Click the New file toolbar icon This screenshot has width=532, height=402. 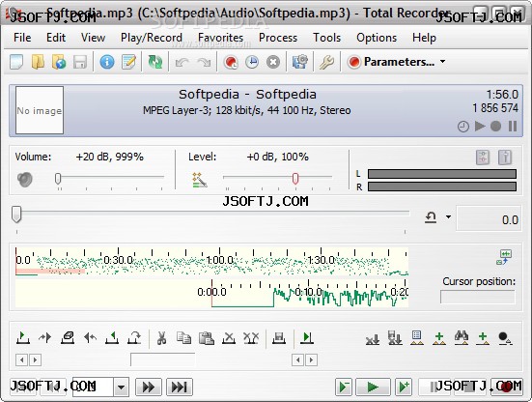coord(16,62)
